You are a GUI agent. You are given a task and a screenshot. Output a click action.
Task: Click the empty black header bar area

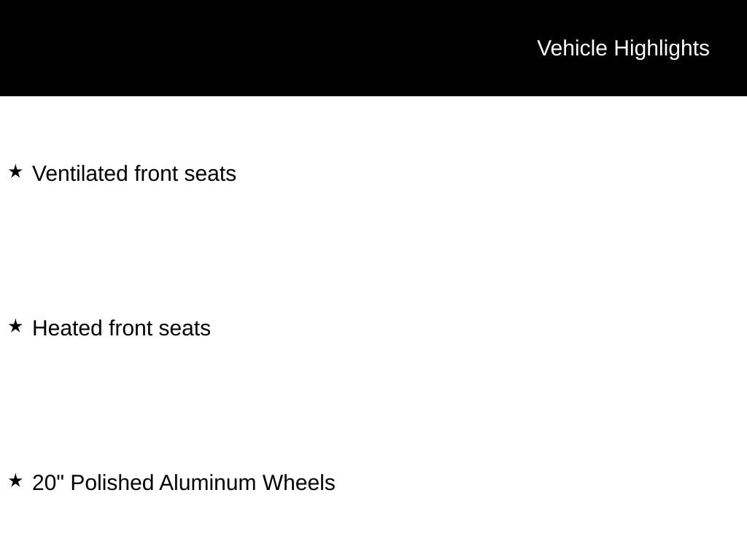coord(255,48)
